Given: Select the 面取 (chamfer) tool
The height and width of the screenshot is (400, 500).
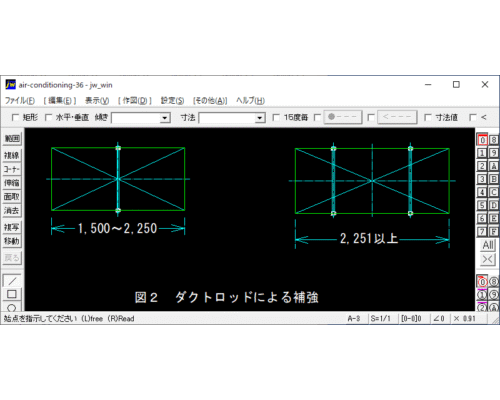Looking at the screenshot, I should pyautogui.click(x=12, y=197).
